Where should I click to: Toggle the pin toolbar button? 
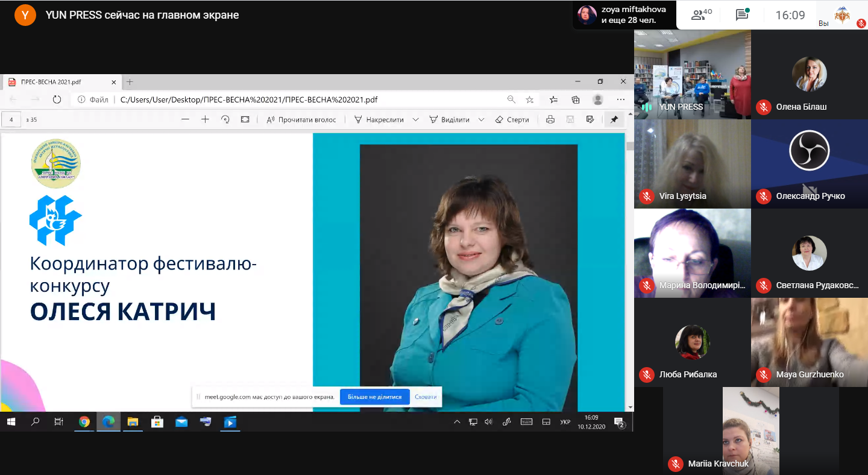pos(614,119)
